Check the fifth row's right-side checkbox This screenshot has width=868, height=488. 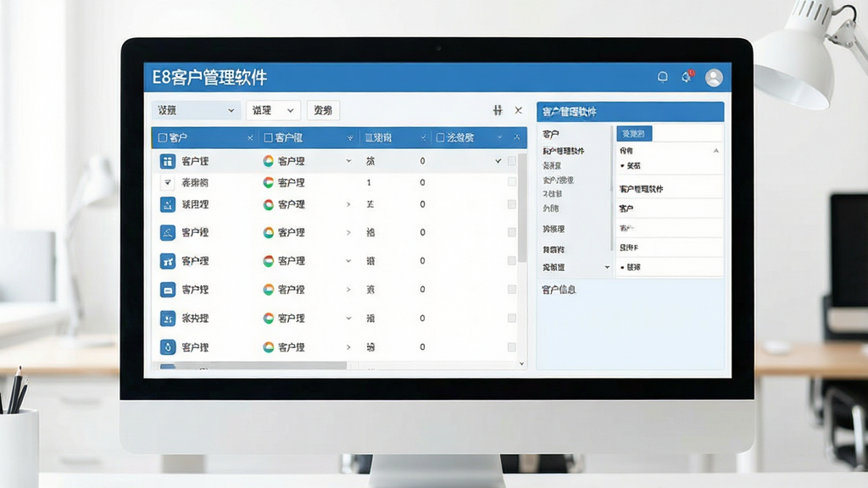pyautogui.click(x=511, y=261)
